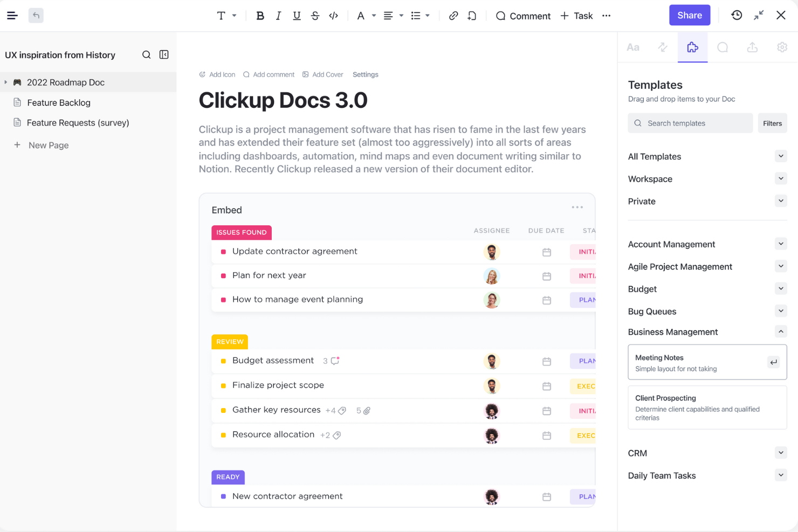The height and width of the screenshot is (532, 798).
Task: Create a Task from toolbar
Action: tap(576, 16)
